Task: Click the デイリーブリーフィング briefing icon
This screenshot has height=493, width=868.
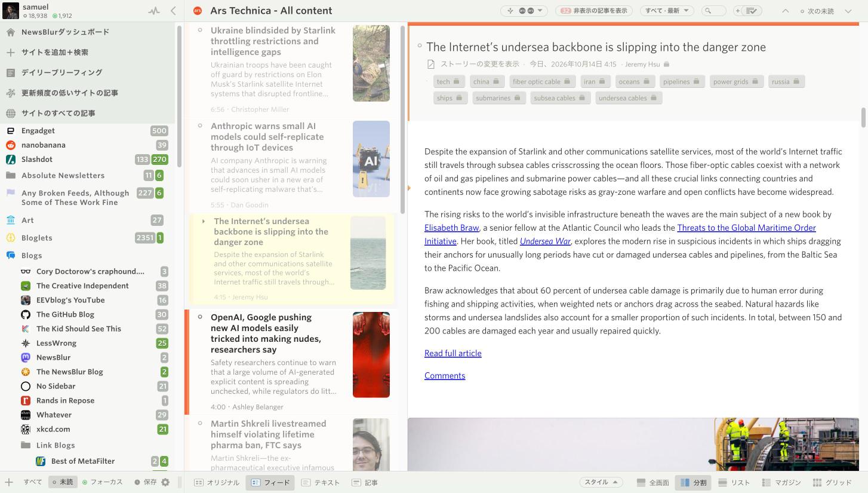Action: [11, 73]
